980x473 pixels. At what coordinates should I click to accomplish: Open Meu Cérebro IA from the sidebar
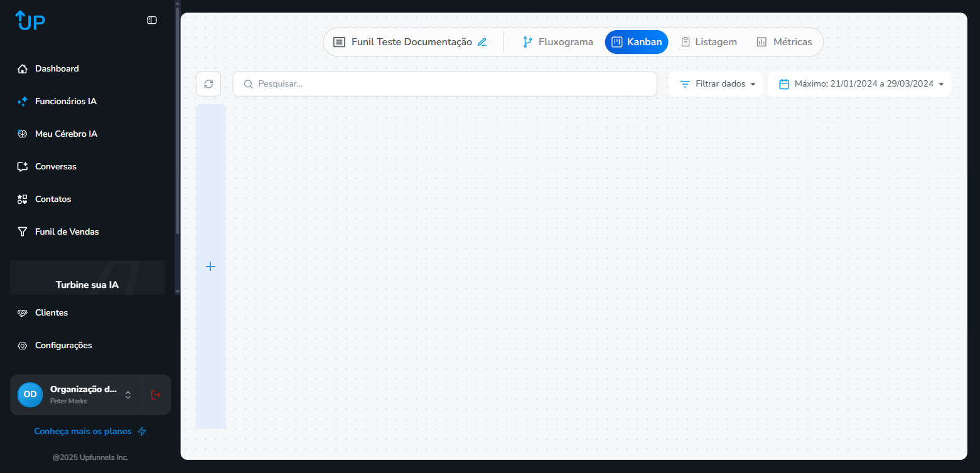click(66, 134)
